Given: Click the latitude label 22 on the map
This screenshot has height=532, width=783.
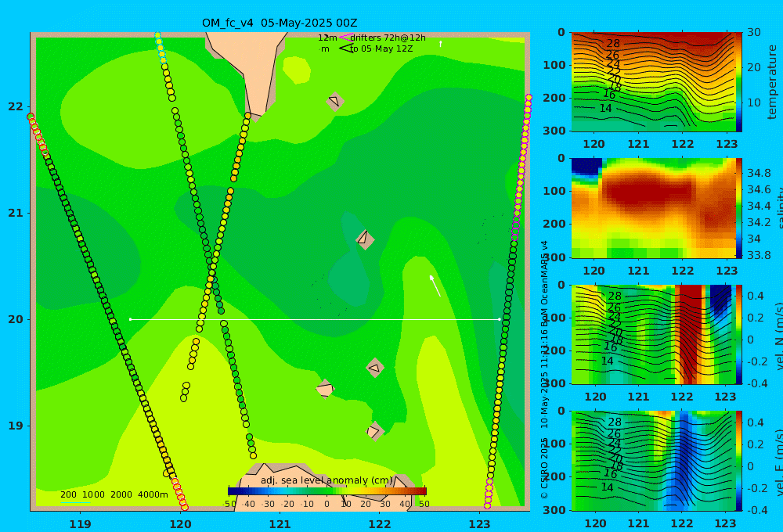Looking at the screenshot, I should [x=16, y=106].
